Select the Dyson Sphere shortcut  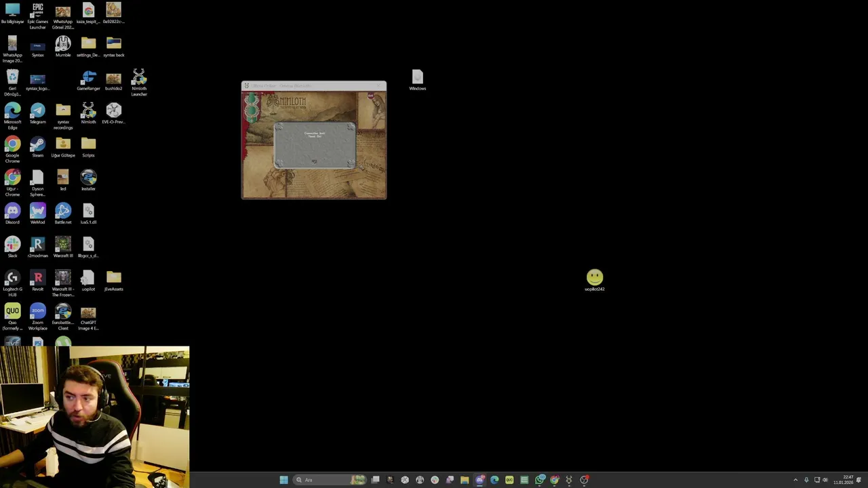point(37,183)
